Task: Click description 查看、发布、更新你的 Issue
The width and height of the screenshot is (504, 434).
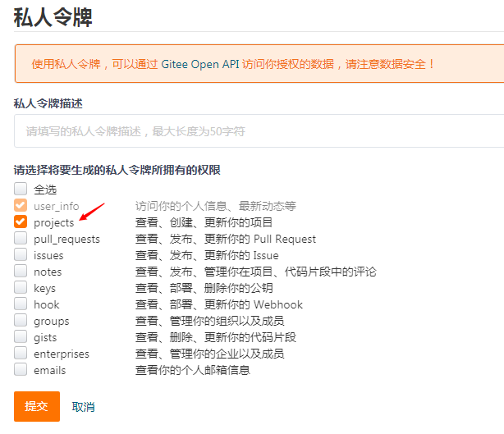Action: coord(207,255)
